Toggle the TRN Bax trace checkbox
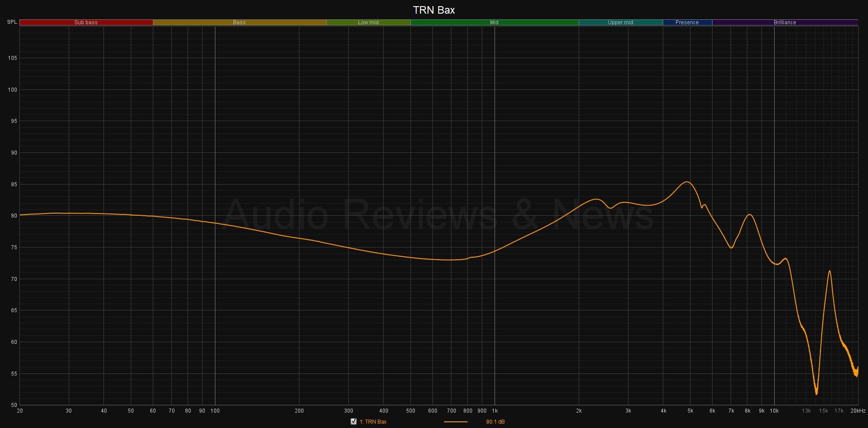This screenshot has height=428, width=868. click(353, 421)
